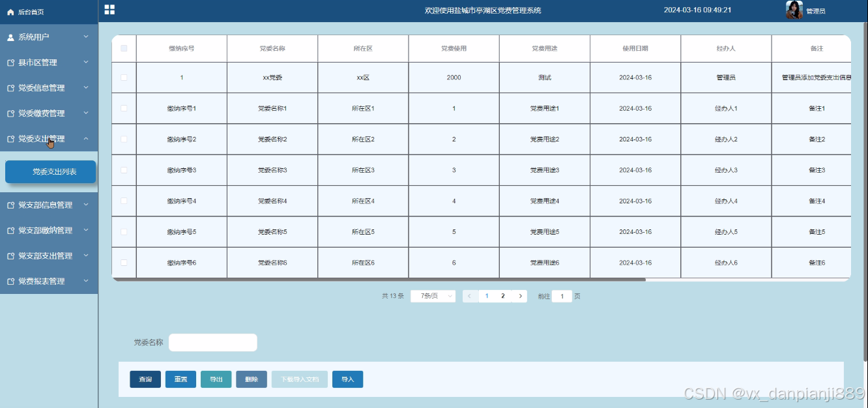Image resolution: width=868 pixels, height=408 pixels.
Task: Click the icon beside 党委支出管理
Action: 10,139
